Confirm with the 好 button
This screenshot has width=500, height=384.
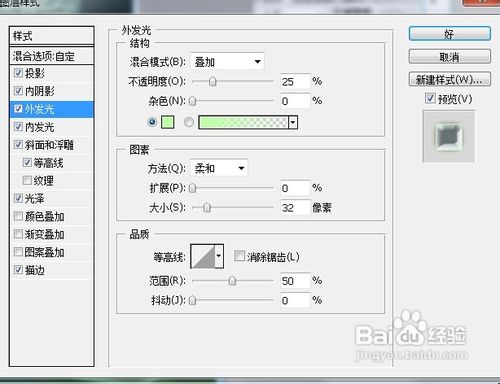pos(450,34)
